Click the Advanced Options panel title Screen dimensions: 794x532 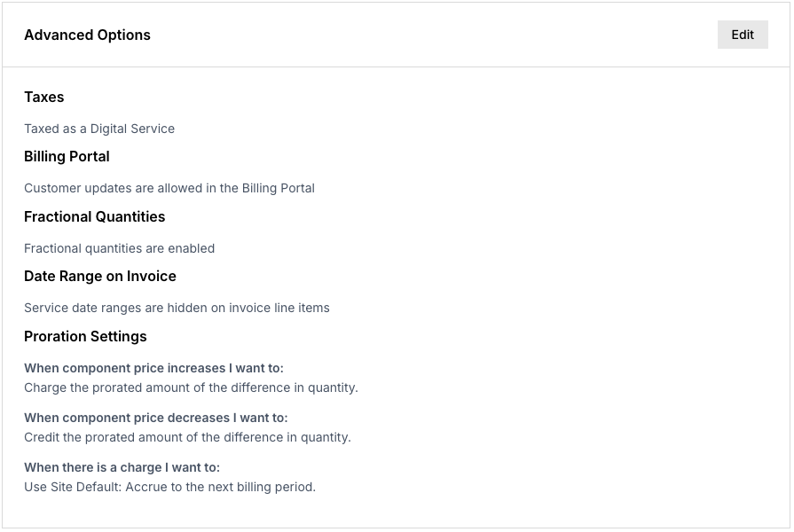87,35
